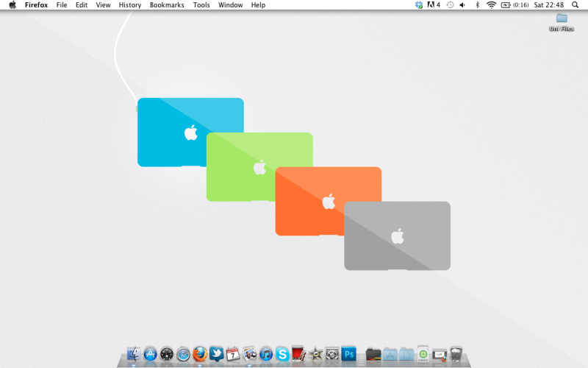
Task: Launch the App Store dock icon
Action: click(150, 354)
